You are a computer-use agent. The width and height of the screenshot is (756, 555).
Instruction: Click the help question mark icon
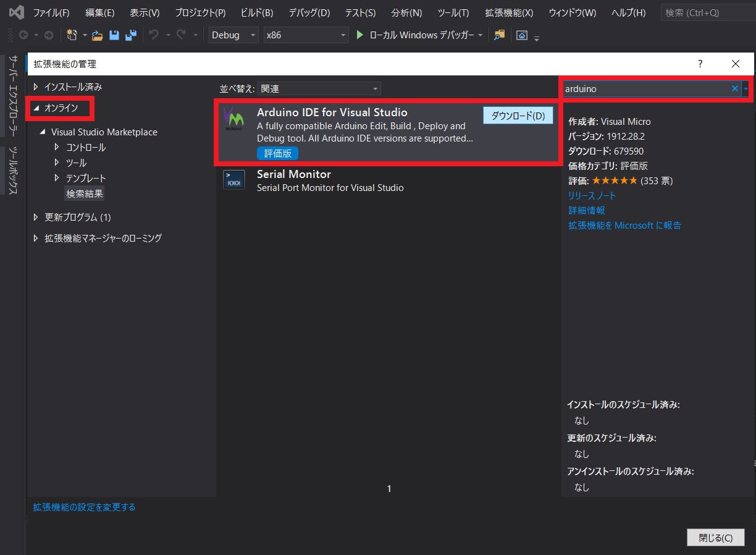click(x=700, y=64)
